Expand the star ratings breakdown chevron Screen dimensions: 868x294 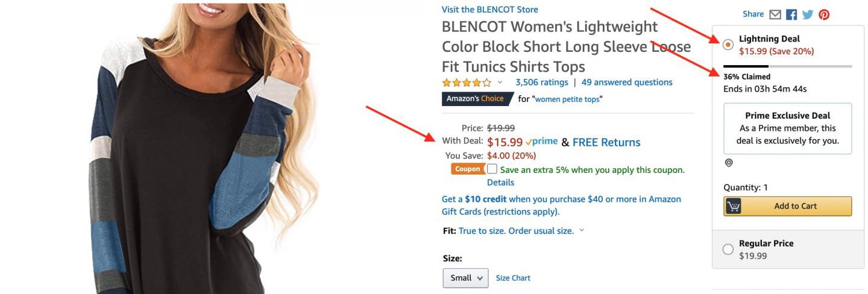[x=500, y=83]
